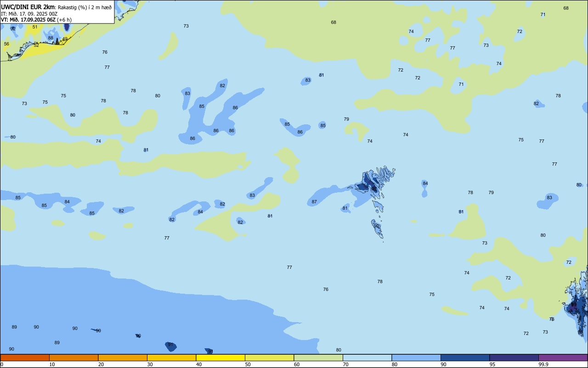Click the '40' legend tick label

[x=199, y=364]
